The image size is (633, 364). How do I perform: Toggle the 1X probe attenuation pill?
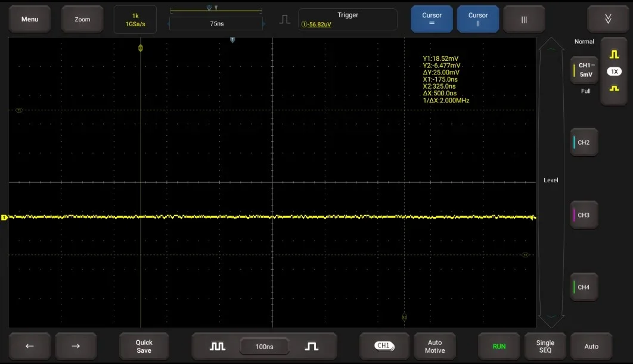(614, 71)
